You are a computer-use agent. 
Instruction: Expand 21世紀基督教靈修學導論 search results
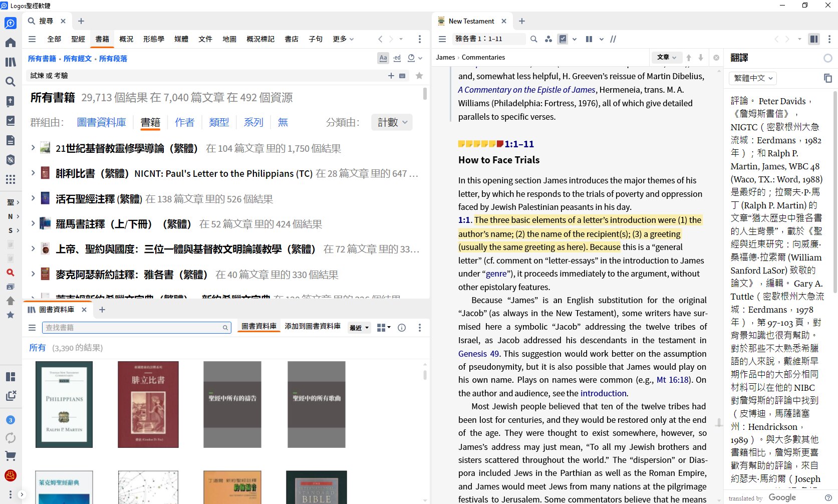coord(33,148)
